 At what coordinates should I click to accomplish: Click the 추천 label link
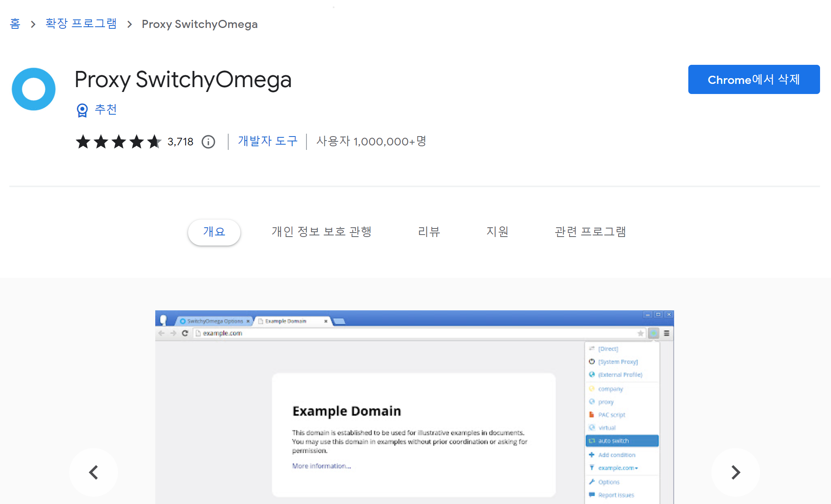coord(106,109)
